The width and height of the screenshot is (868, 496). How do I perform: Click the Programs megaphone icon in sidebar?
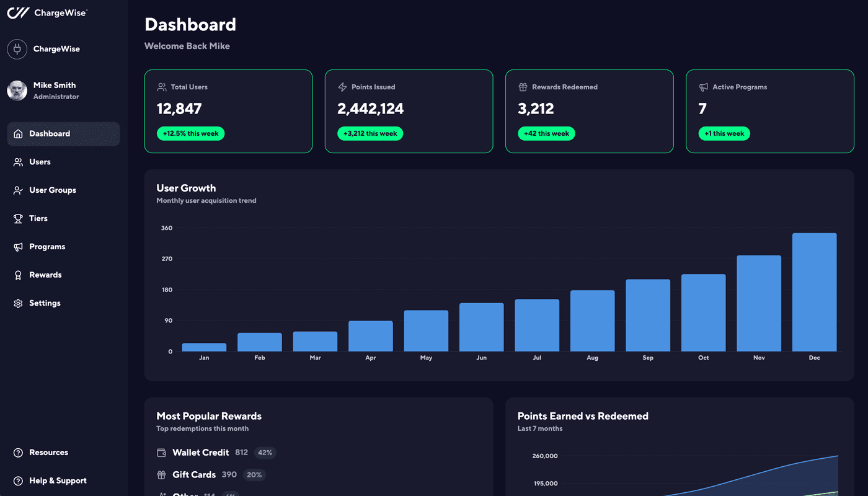coord(18,246)
